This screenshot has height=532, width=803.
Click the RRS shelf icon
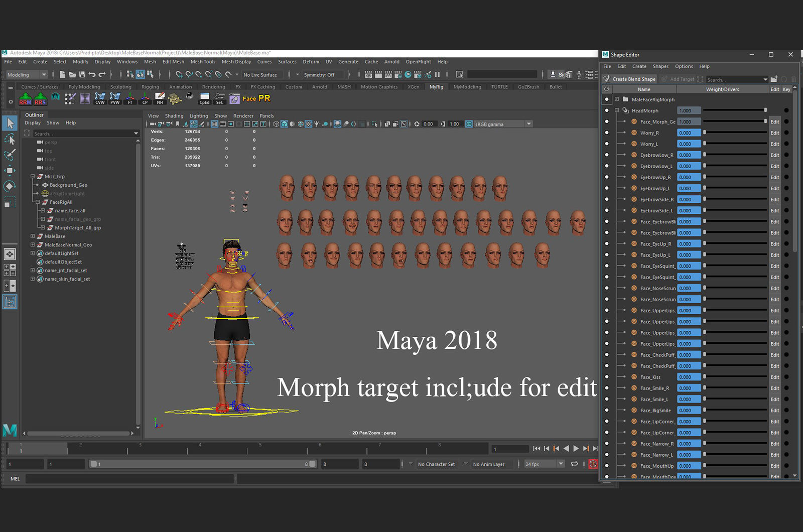coord(40,98)
